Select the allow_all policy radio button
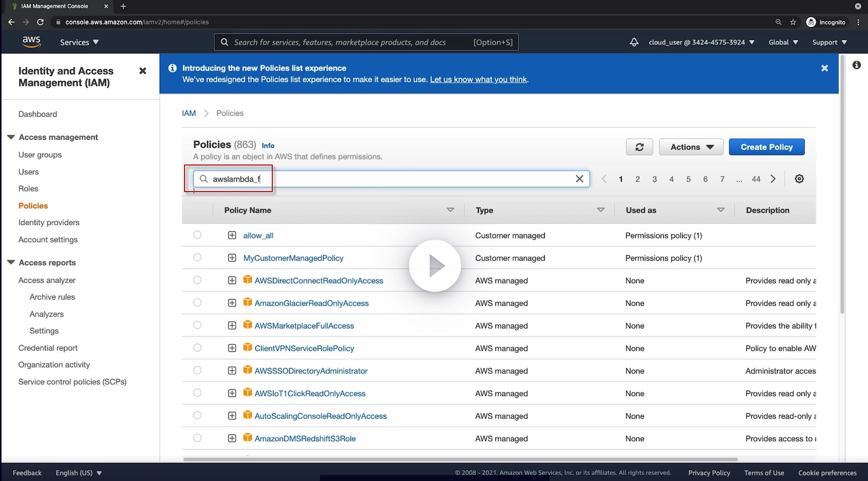This screenshot has width=868, height=481. 198,235
